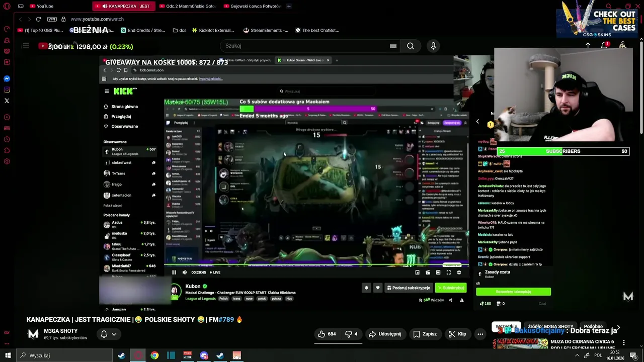Click the Klip scissors button
Viewport: 644px width, 362px height.
coord(457,334)
